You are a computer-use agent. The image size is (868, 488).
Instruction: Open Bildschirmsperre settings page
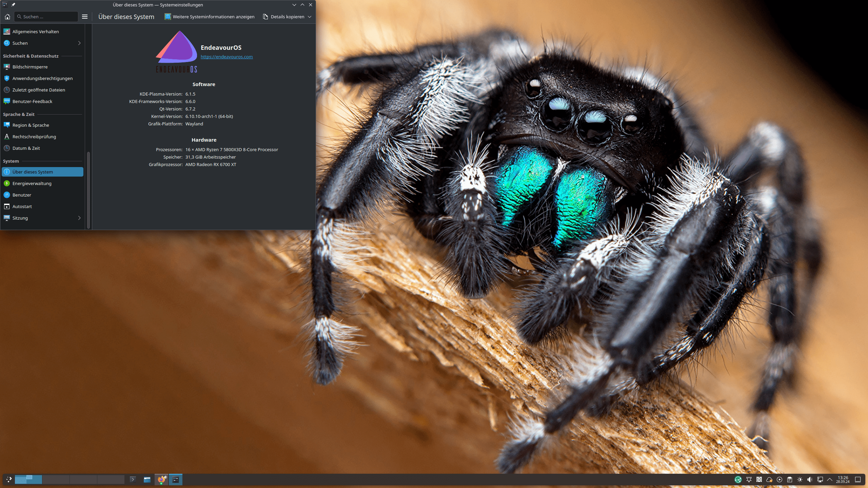pyautogui.click(x=30, y=67)
